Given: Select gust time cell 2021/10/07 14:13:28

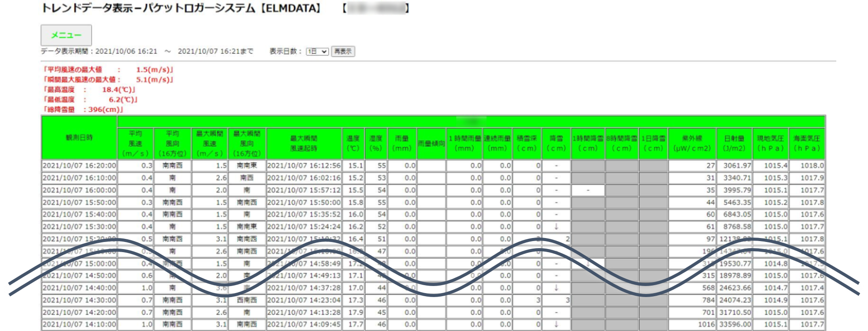Looking at the screenshot, I should point(304,312).
